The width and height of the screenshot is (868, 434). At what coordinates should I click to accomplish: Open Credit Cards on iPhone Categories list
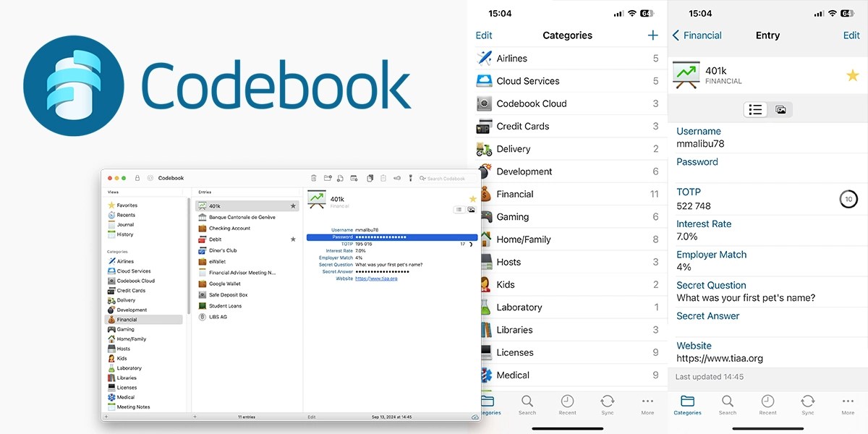[x=567, y=126]
